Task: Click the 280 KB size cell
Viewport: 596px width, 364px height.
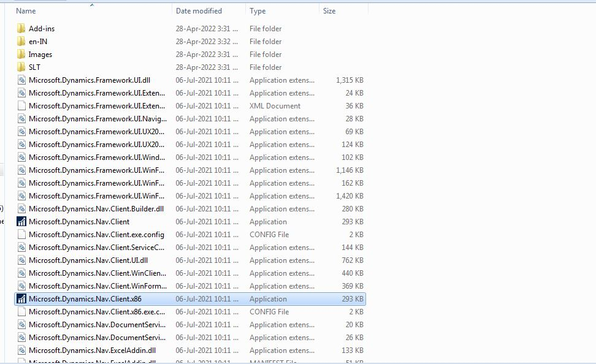Action: [x=353, y=208]
